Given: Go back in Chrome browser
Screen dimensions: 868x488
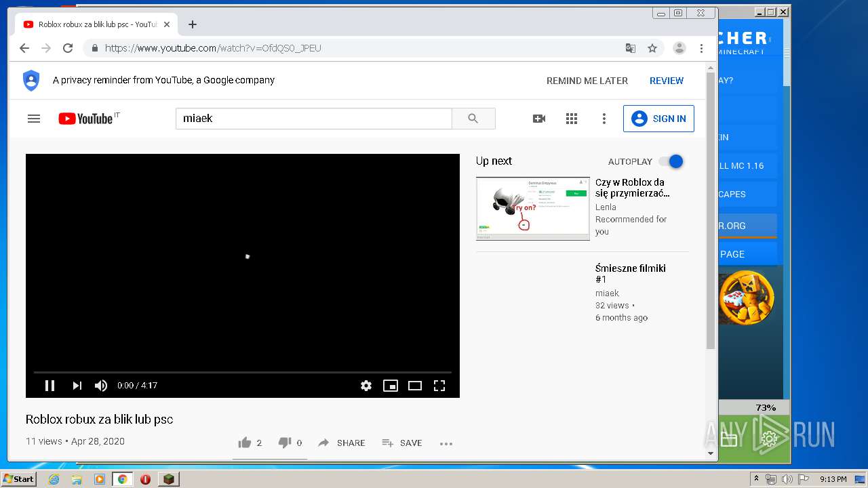Looking at the screenshot, I should click(24, 48).
